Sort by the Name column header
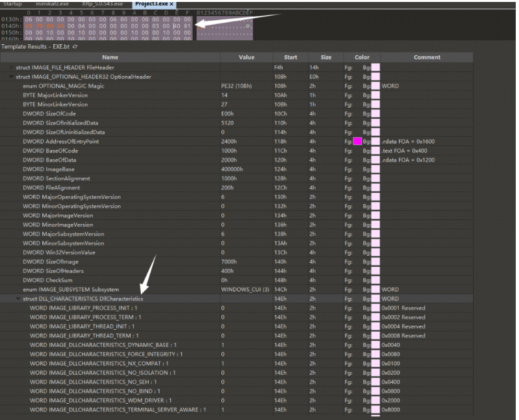Screen dimensions: 519x420 [x=110, y=57]
